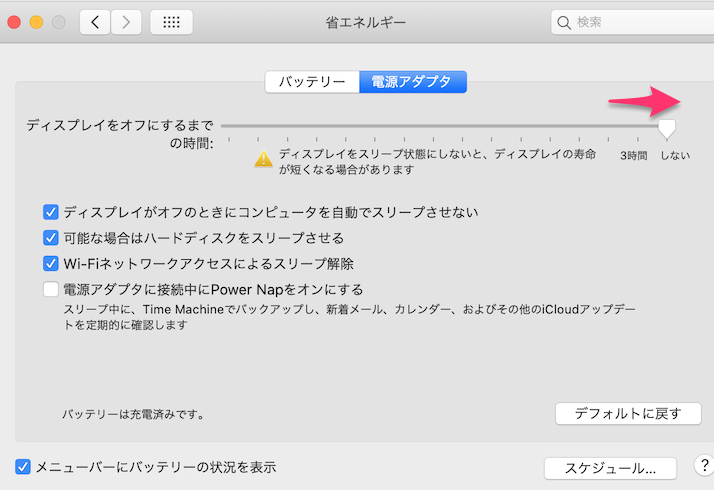714x490 pixels.
Task: Open help with the question mark button
Action: (704, 465)
